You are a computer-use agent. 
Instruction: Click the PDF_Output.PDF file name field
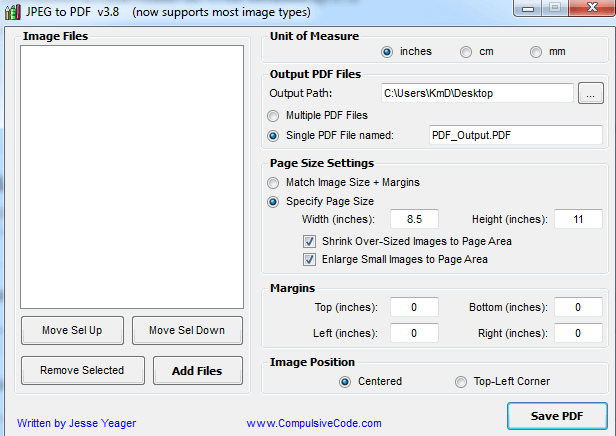[x=515, y=136]
